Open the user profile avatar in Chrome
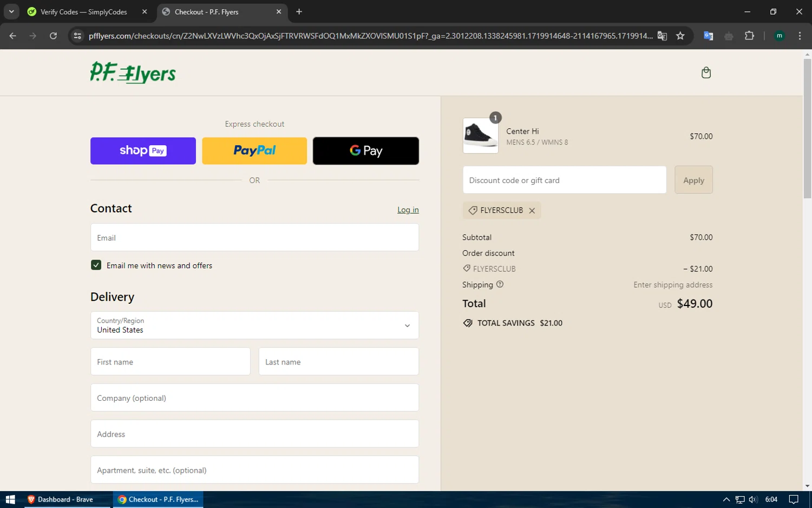Viewport: 812px width, 508px height. coord(780,36)
